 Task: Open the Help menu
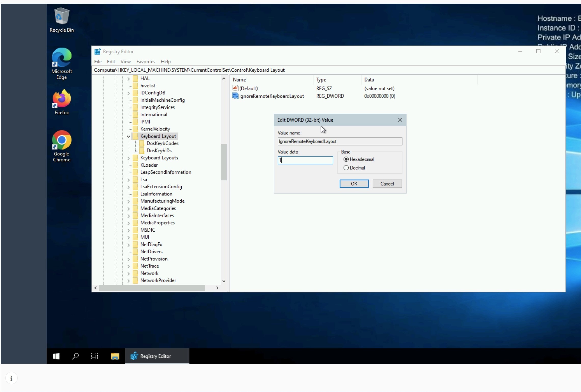point(166,61)
